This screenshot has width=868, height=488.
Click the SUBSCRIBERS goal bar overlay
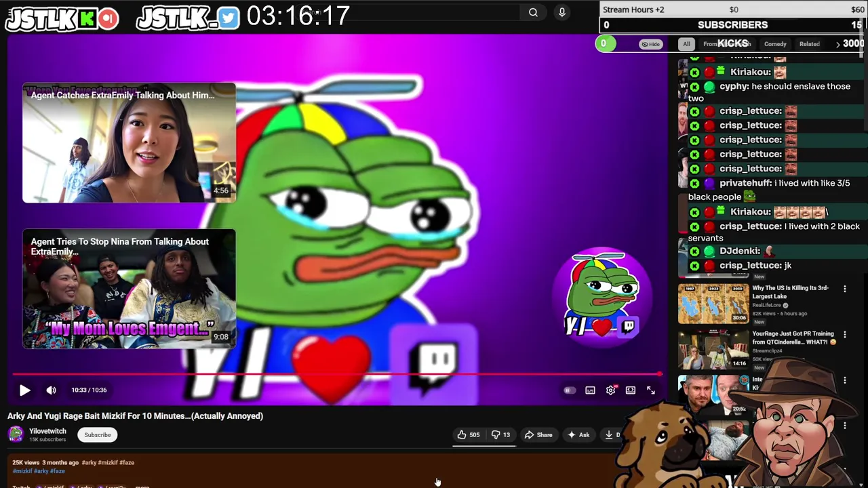pyautogui.click(x=732, y=25)
